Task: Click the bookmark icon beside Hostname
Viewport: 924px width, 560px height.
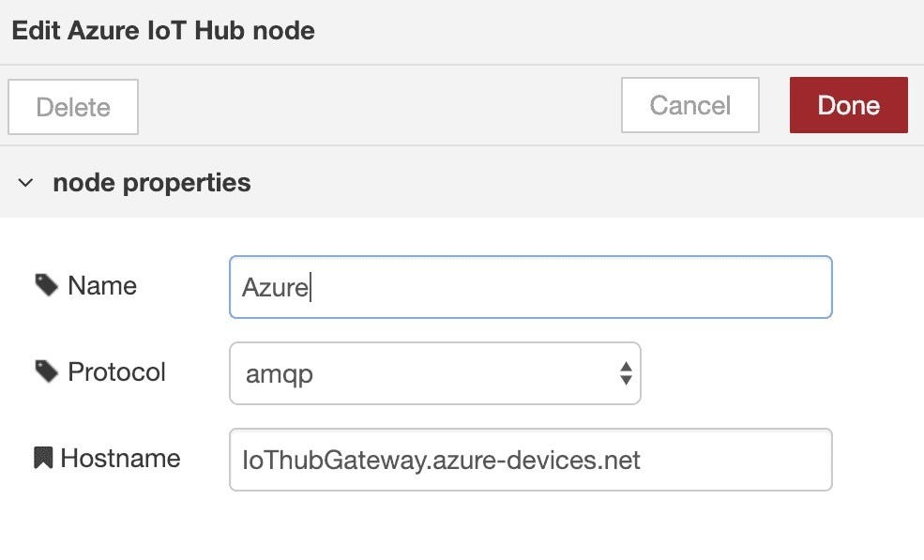Action: pos(43,458)
